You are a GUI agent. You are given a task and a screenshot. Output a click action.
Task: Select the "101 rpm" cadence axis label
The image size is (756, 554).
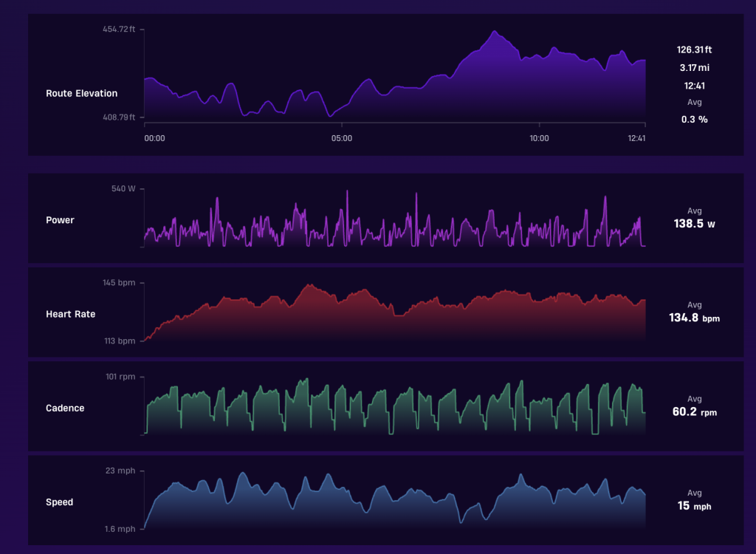tap(120, 377)
